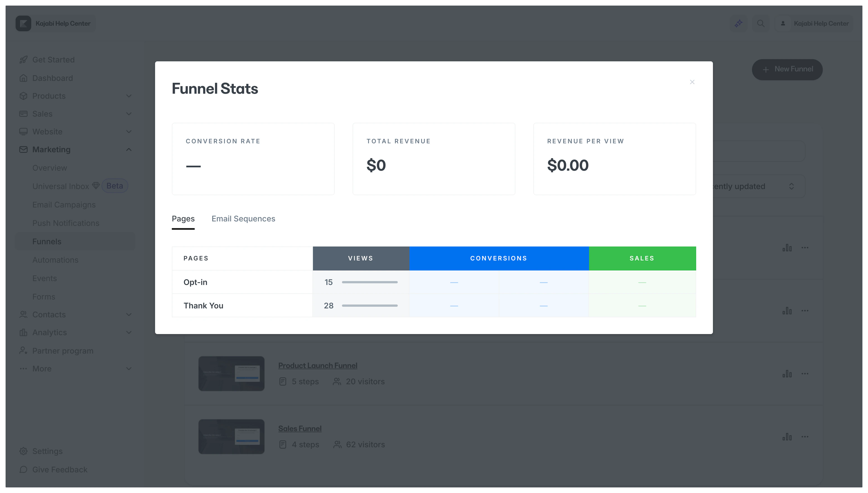Open the bar chart stats icon for Sales Funnel
The width and height of the screenshot is (868, 493).
(787, 437)
